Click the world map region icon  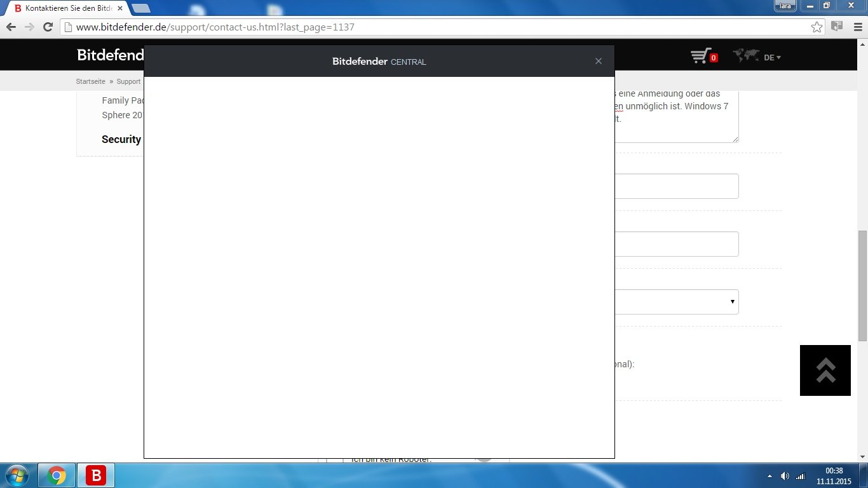[746, 56]
